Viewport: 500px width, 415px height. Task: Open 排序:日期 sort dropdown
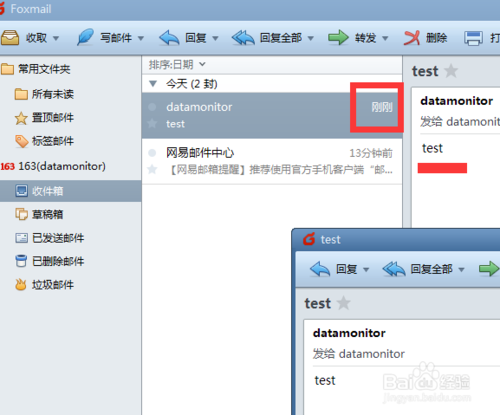tap(177, 64)
